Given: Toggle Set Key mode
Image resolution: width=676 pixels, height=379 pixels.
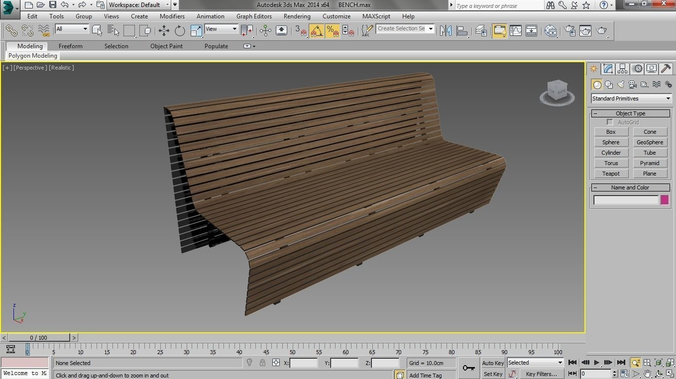Looking at the screenshot, I should click(x=492, y=374).
